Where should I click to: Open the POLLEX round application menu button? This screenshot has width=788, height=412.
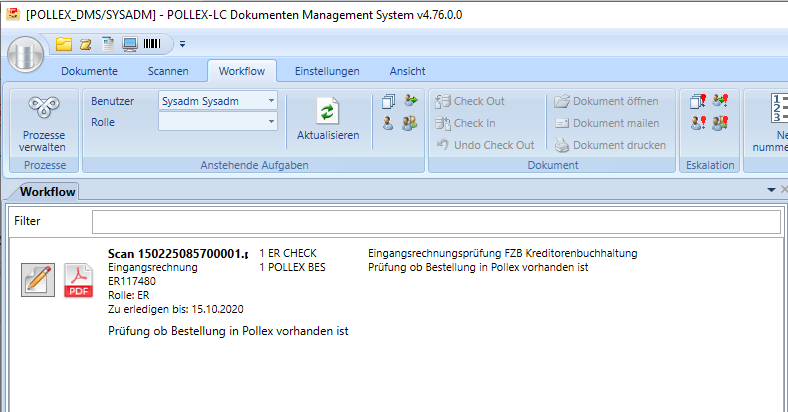[25, 50]
